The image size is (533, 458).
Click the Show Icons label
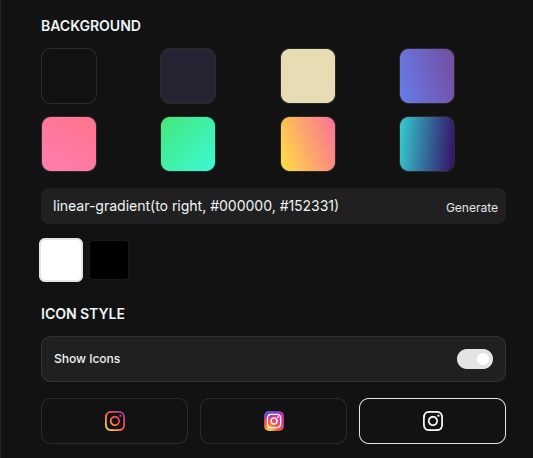[x=87, y=359]
